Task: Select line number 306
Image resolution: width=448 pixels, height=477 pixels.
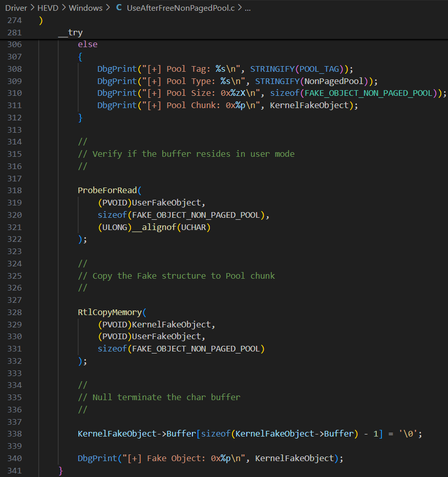Action: [14, 45]
